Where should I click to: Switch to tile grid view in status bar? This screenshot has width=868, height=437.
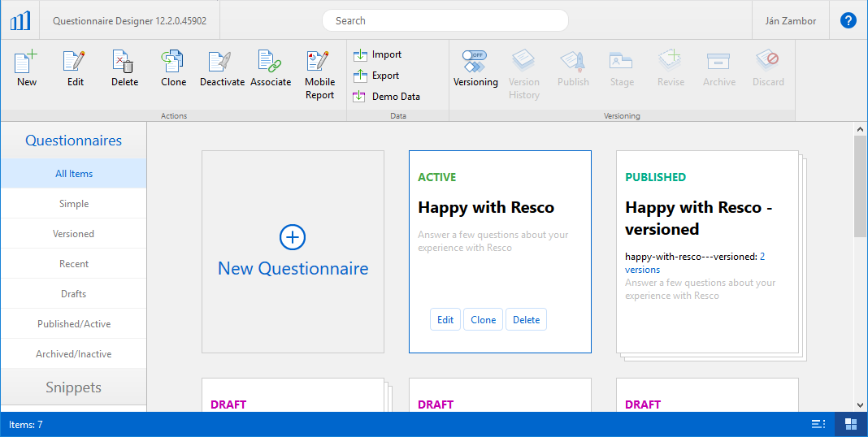point(851,424)
